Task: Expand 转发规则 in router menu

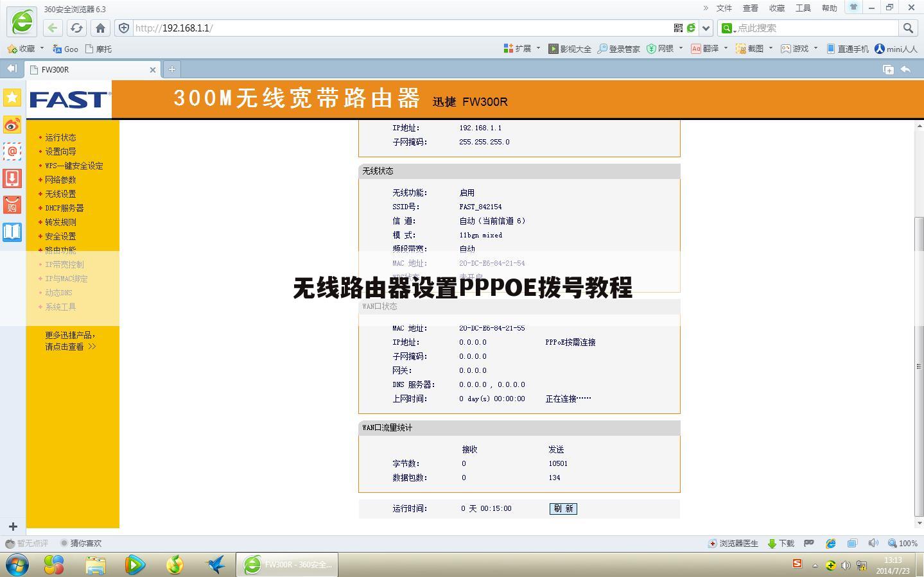Action: coord(60,222)
